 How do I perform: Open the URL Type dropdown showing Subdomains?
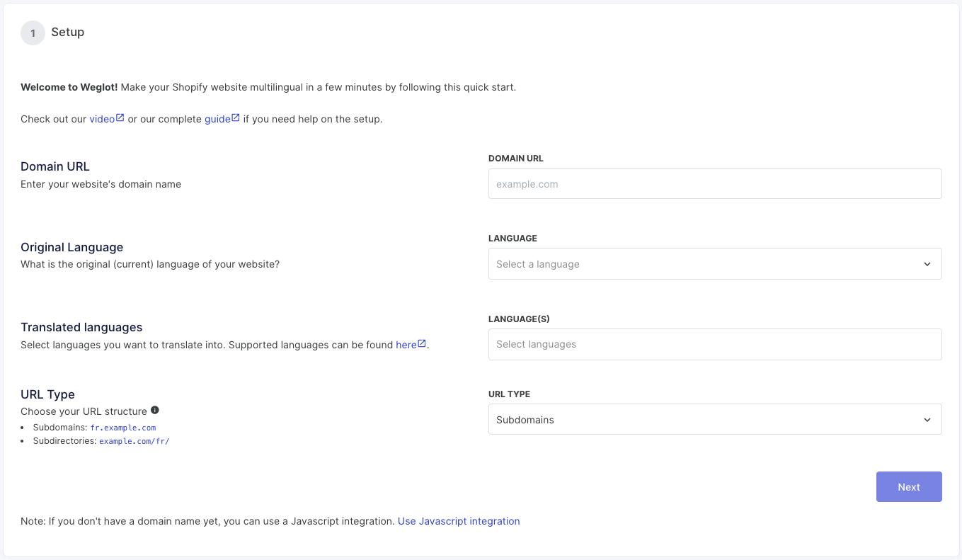point(715,419)
